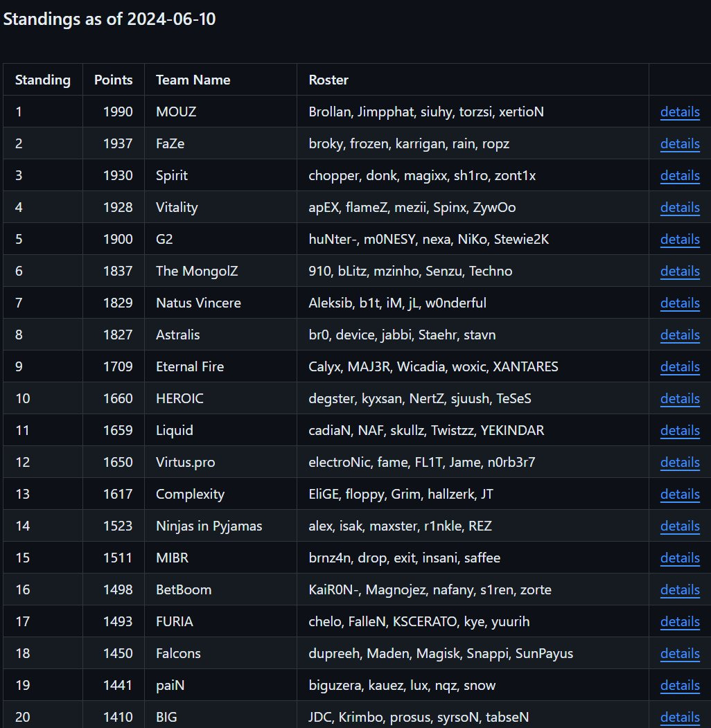Viewport: 711px width, 728px height.
Task: Click the Roster column header
Action: point(328,80)
